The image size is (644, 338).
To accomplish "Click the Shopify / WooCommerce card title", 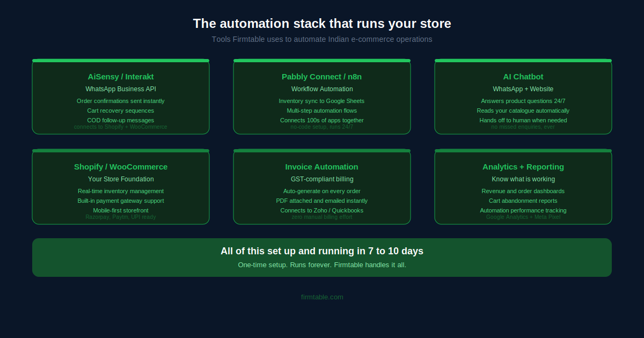I will tap(121, 167).
